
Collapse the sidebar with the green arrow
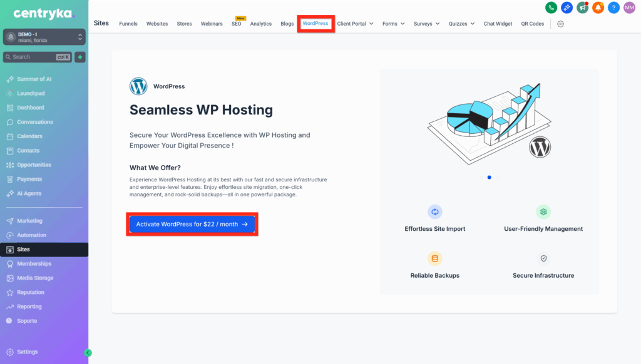[88, 353]
